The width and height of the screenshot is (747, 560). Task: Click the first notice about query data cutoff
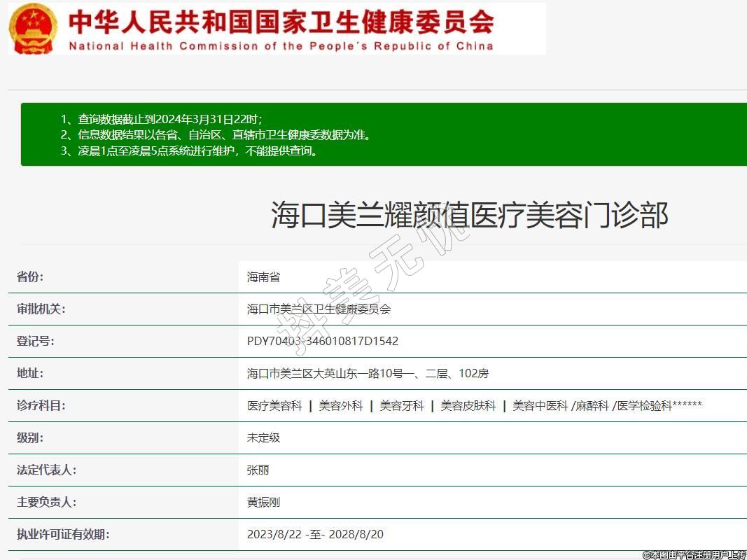pos(162,119)
